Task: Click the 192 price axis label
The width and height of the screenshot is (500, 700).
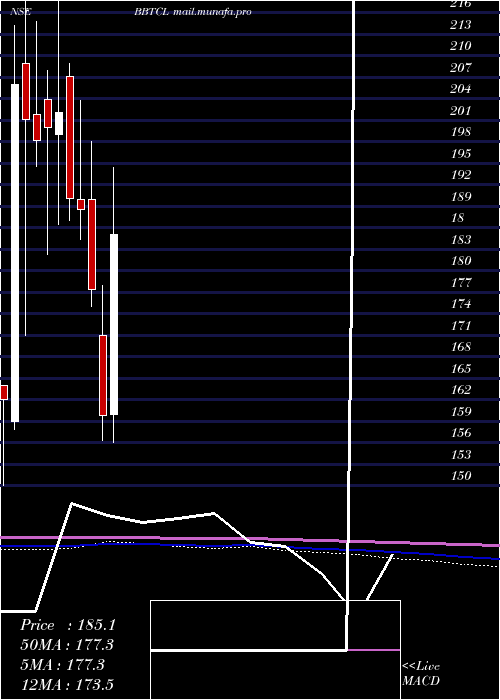Action: pos(461,175)
